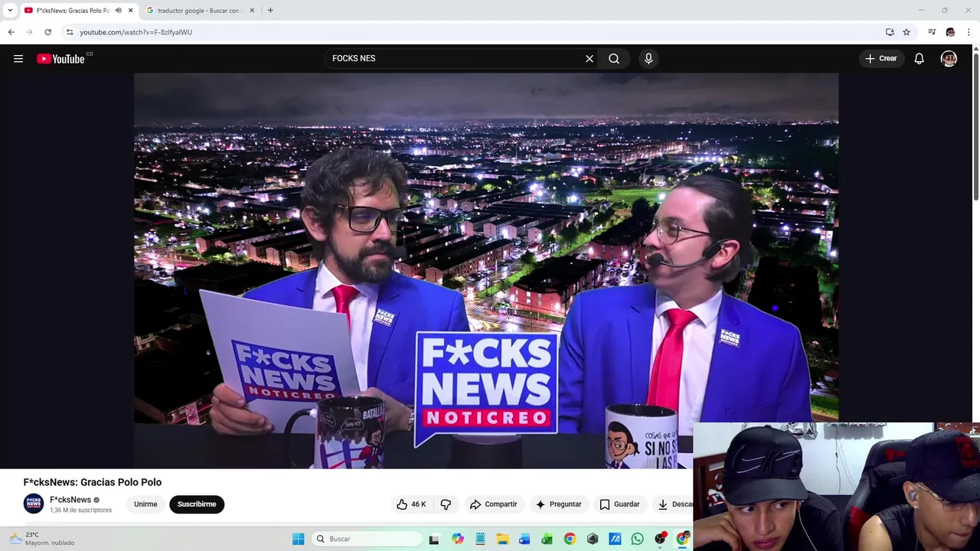The height and width of the screenshot is (551, 980).
Task: Open the Windows Start menu
Action: pos(299,539)
